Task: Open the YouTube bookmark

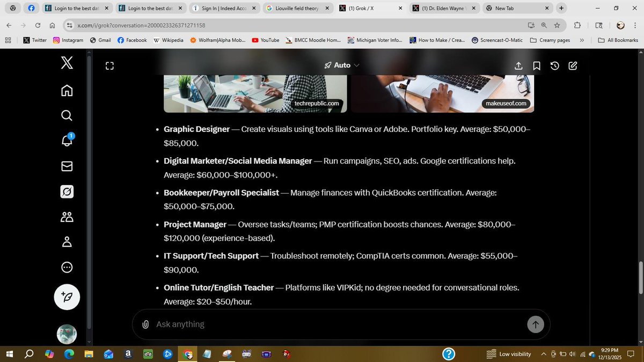Action: pyautogui.click(x=265, y=40)
